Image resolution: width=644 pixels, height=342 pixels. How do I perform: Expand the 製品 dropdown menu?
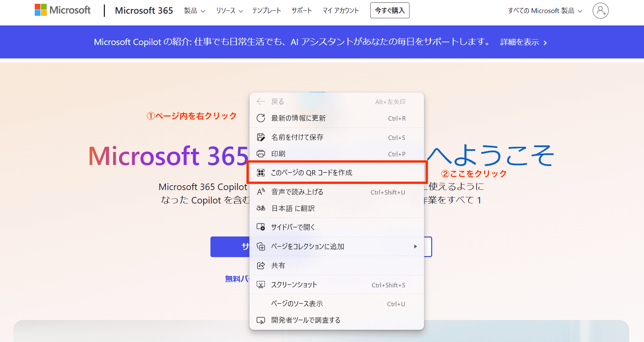[x=195, y=11]
